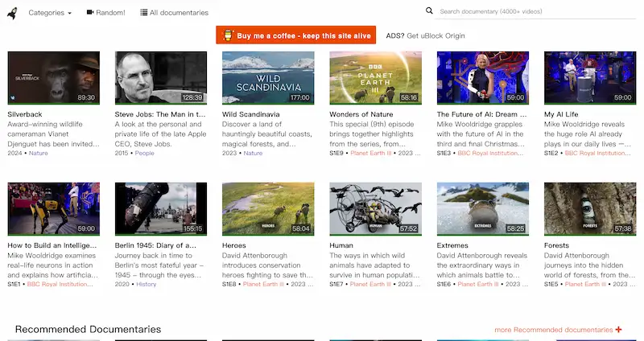Open Planet Earth III link under Human
Screen dimensions: 644x341
click(x=370, y=284)
